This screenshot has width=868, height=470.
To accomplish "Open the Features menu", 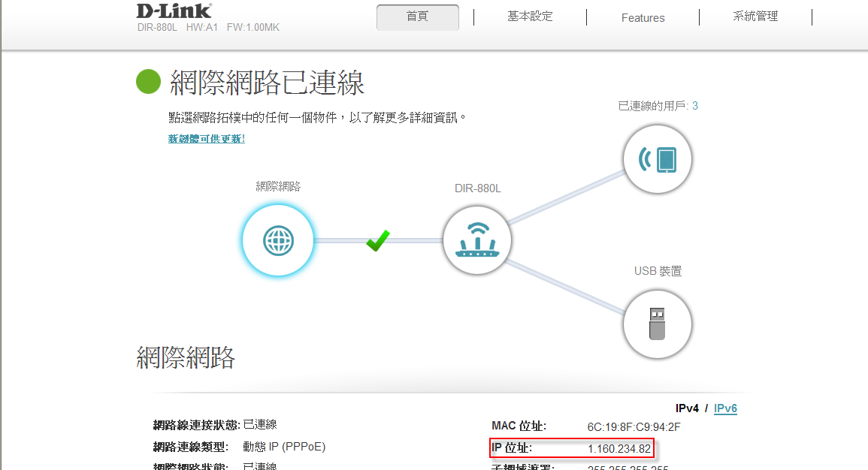I will pyautogui.click(x=643, y=17).
